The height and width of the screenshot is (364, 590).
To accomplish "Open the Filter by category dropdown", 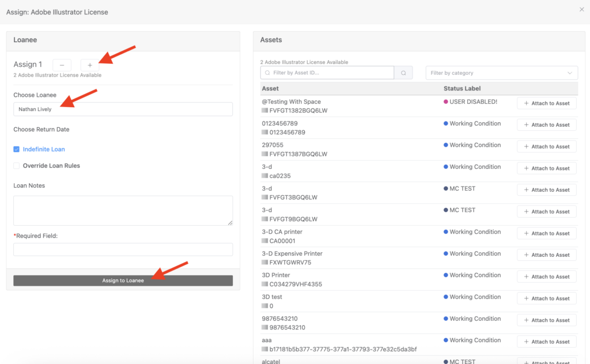I will [501, 73].
